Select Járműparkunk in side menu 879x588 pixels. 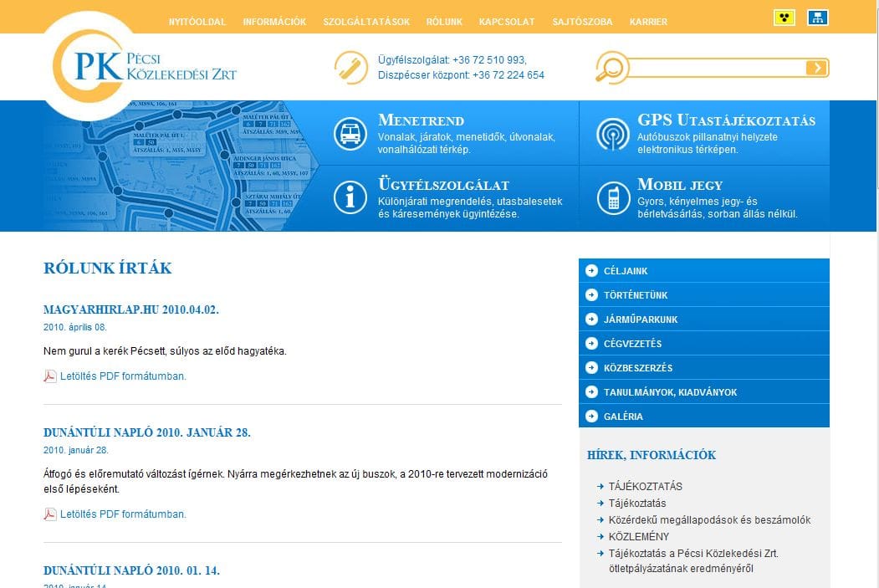pos(704,319)
